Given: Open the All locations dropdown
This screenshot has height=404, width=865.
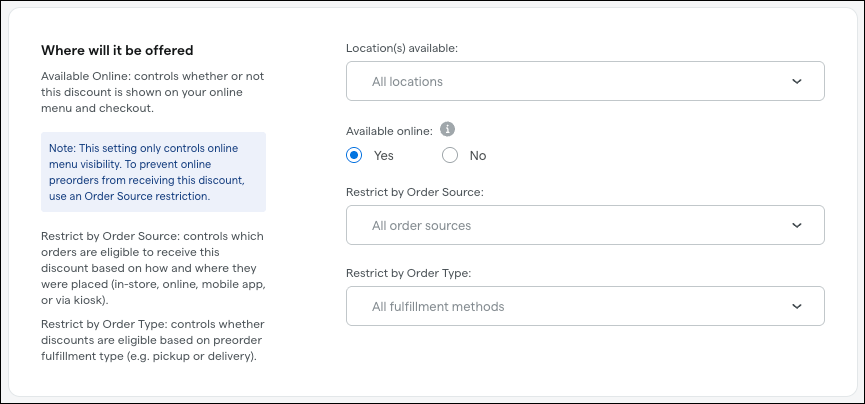Looking at the screenshot, I should coord(585,81).
